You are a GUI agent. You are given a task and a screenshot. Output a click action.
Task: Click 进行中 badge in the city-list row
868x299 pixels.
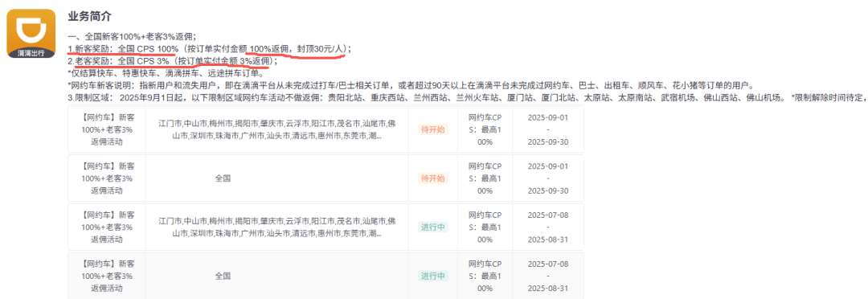(x=433, y=227)
